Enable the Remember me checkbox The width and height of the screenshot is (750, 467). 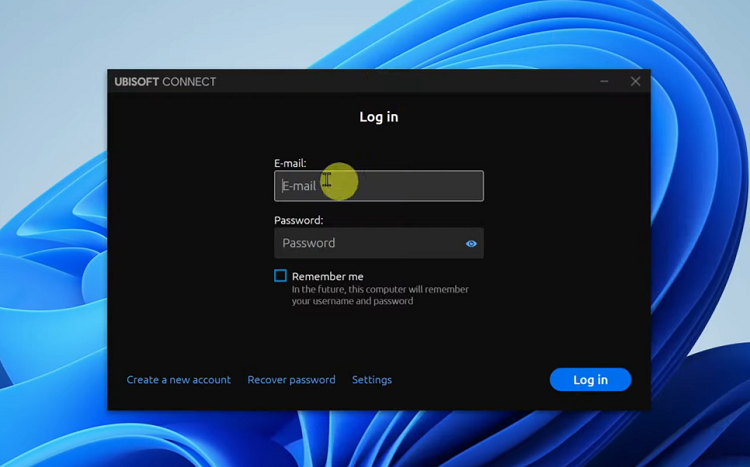click(x=280, y=276)
